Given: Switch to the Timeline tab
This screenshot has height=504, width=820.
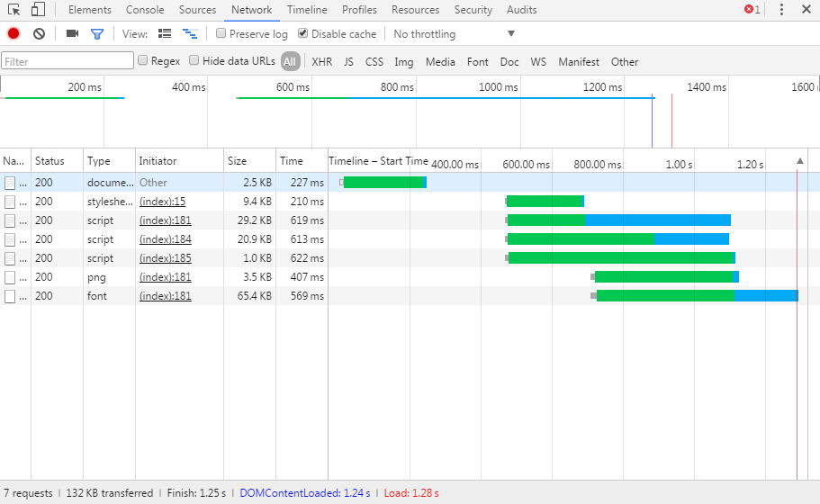Looking at the screenshot, I should click(x=307, y=9).
